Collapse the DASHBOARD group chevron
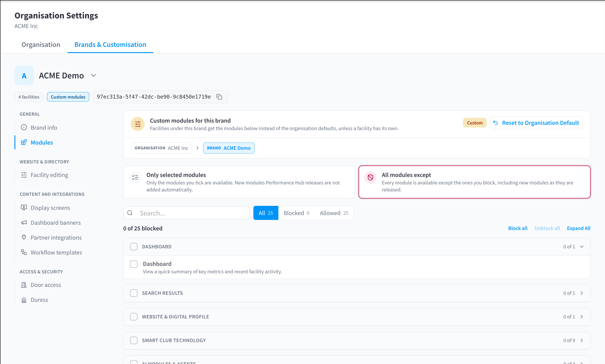The height and width of the screenshot is (364, 605). [582, 247]
